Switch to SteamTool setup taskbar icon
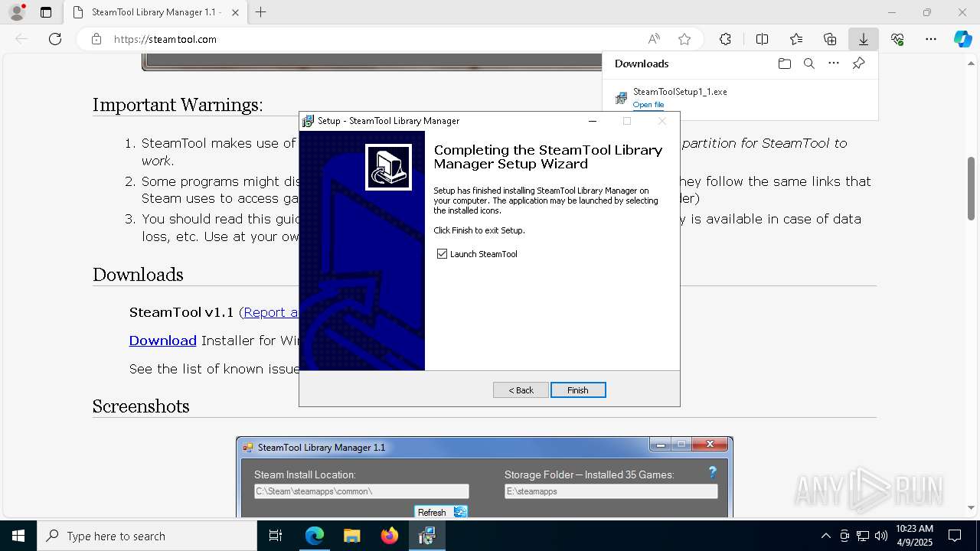Screen dimensions: 980x551 [x=426, y=536]
